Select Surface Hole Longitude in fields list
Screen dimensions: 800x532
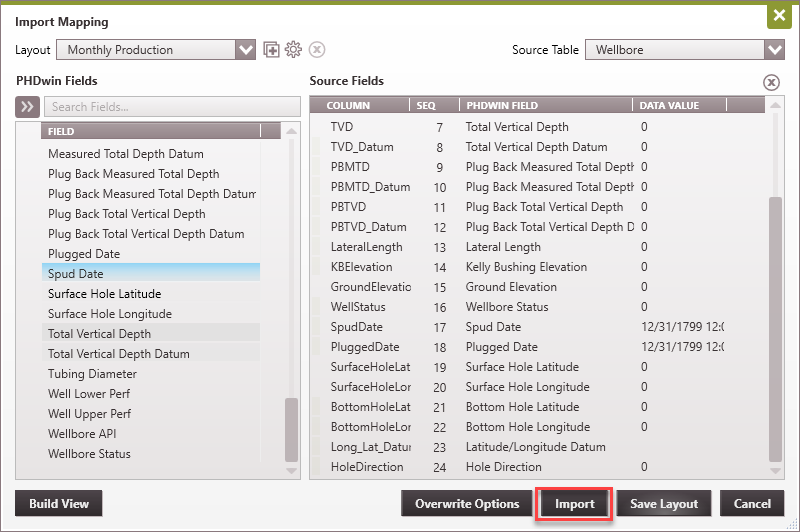coord(151,314)
